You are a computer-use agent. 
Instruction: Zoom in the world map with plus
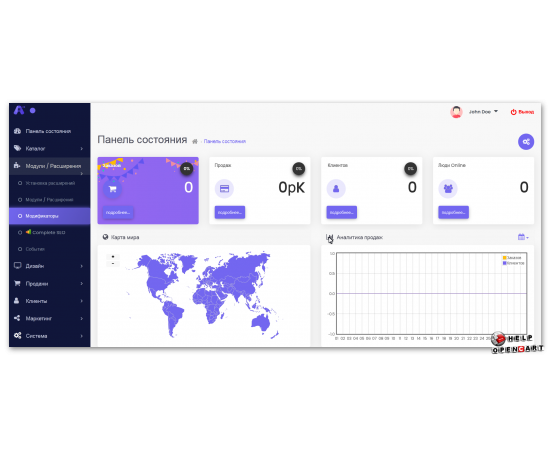coord(113,257)
